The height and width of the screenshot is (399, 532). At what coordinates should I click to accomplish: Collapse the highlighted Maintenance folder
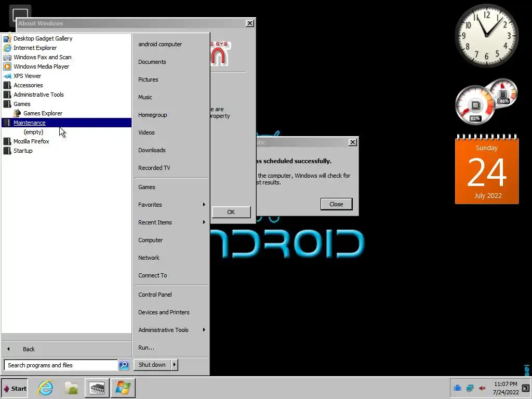click(x=66, y=123)
